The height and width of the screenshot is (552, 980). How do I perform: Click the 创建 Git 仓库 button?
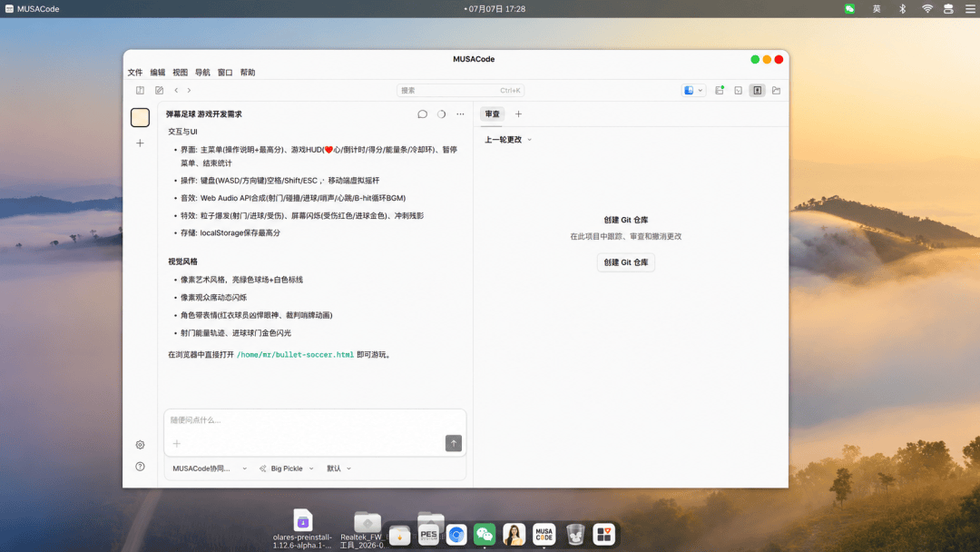[x=625, y=262]
